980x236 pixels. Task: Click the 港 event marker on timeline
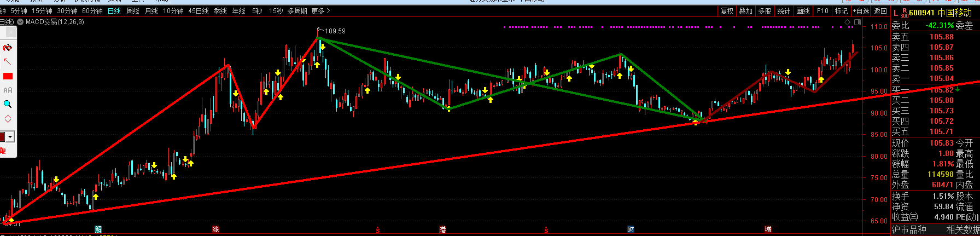(x=442, y=229)
